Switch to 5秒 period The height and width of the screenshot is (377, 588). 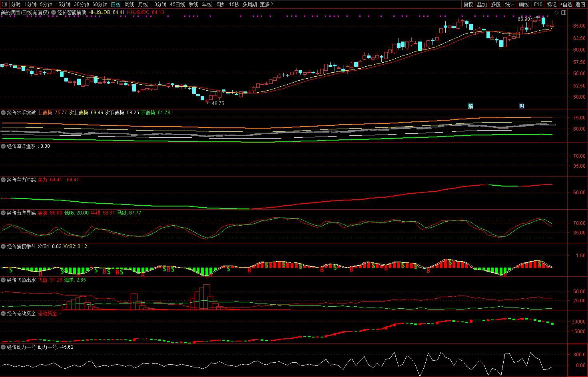[x=220, y=4]
